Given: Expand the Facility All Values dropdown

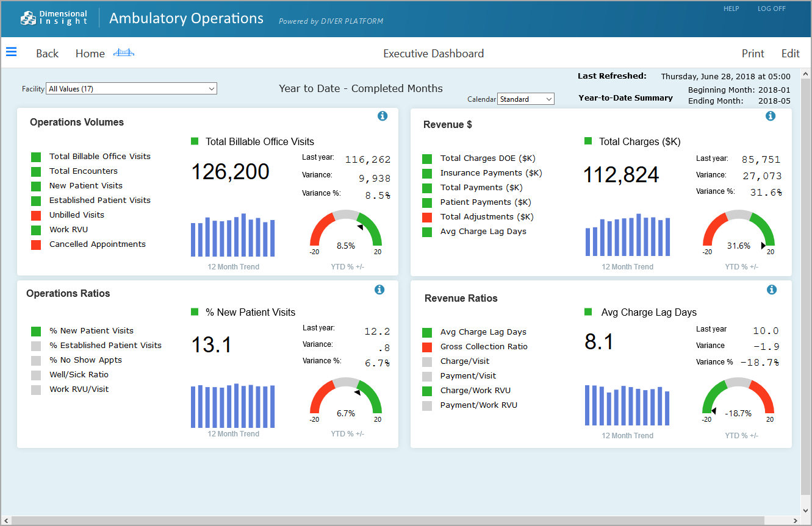Looking at the screenshot, I should (x=132, y=88).
